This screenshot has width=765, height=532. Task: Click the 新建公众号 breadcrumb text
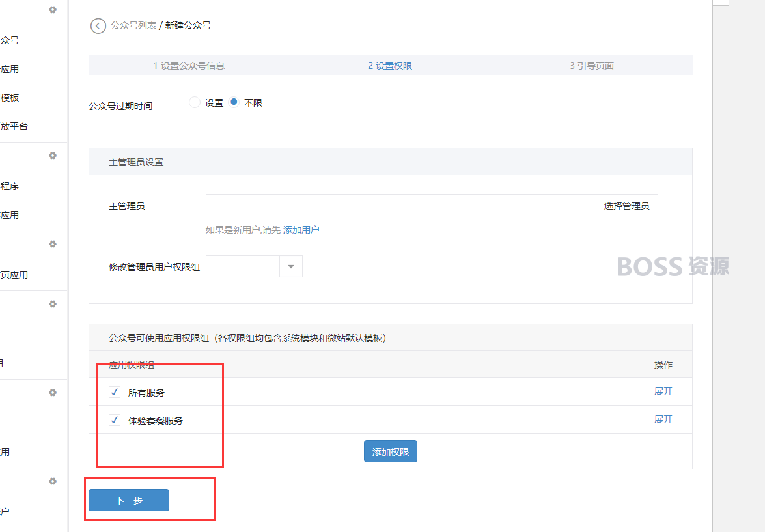pos(188,25)
